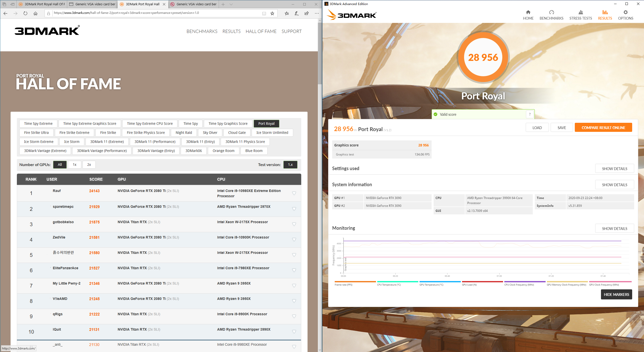
Task: Open HALL OF FAME in website navigation
Action: click(x=261, y=31)
